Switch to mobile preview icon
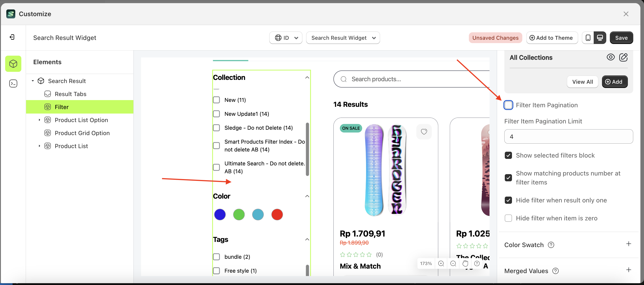This screenshot has height=285, width=644. click(588, 38)
